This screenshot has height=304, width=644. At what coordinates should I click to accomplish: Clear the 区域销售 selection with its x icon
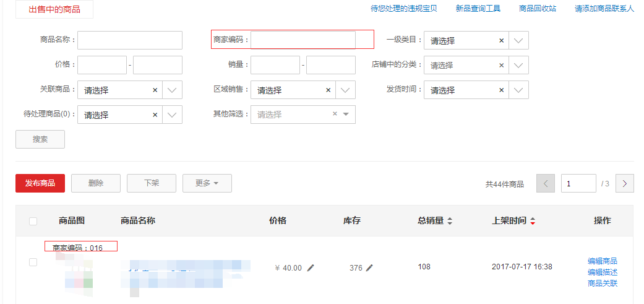328,90
